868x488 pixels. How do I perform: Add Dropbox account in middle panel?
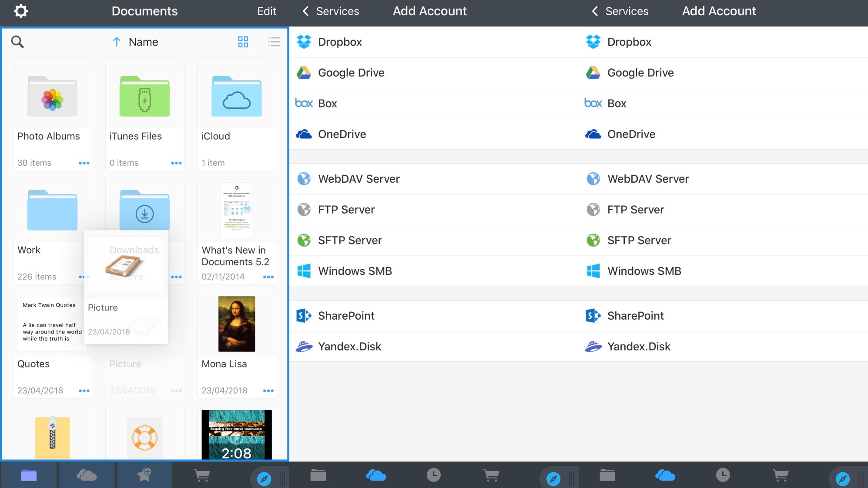coord(434,42)
